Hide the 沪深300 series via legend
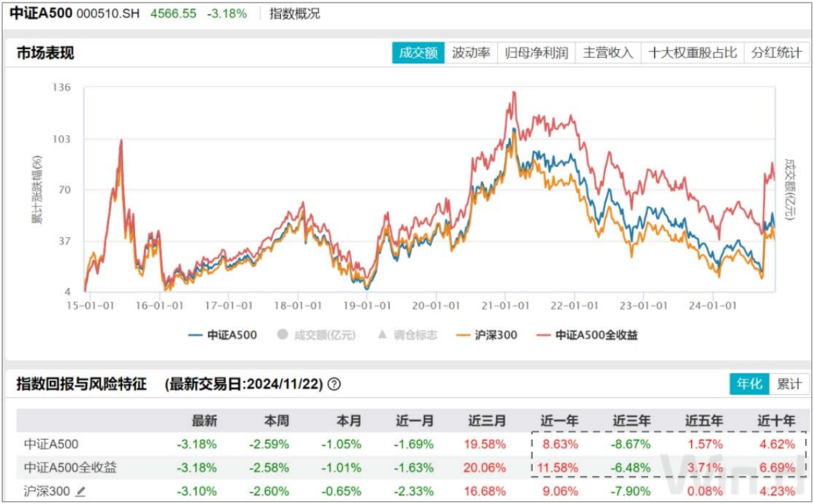Image resolution: width=814 pixels, height=504 pixels. [495, 334]
